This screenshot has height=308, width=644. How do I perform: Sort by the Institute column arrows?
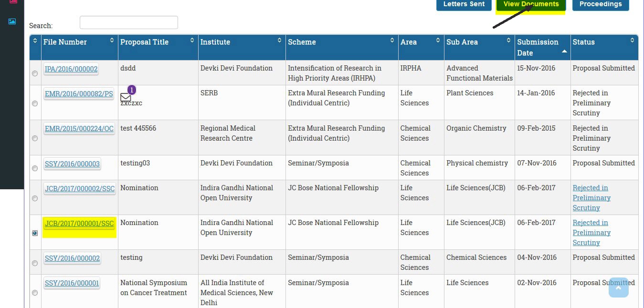tap(279, 41)
